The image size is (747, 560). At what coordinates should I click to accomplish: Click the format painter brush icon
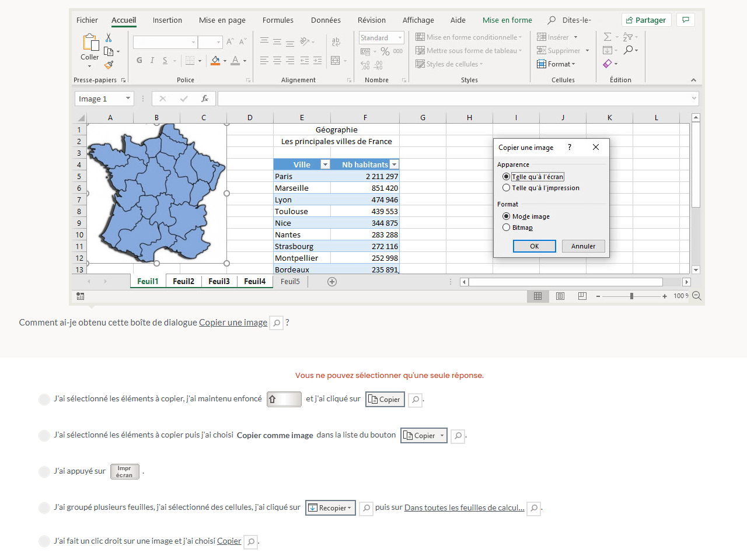point(109,65)
